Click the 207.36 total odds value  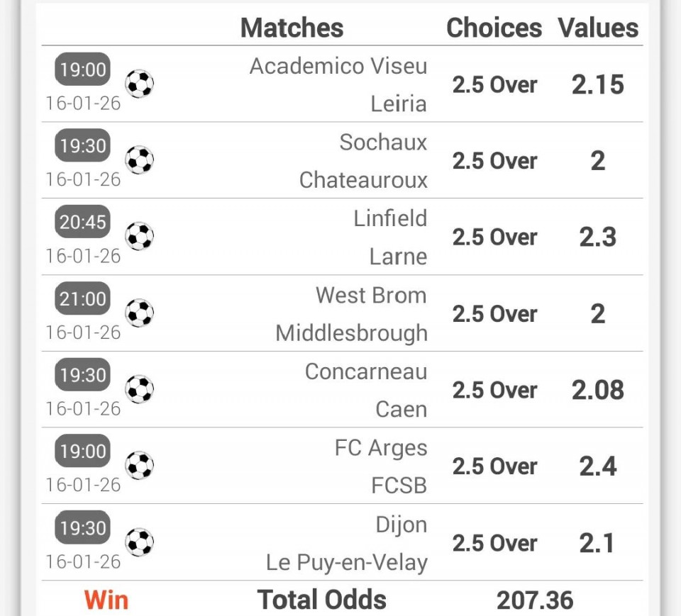[x=535, y=600]
